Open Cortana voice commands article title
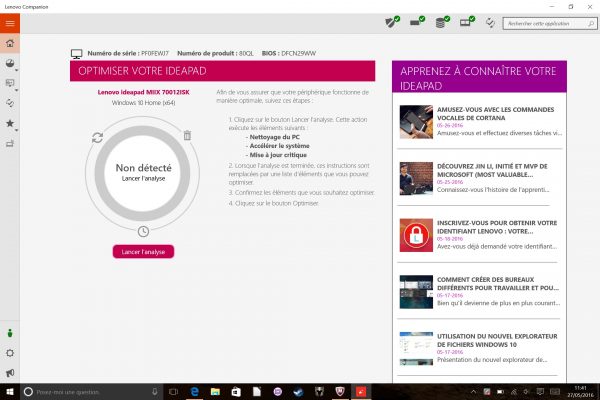 click(x=495, y=114)
